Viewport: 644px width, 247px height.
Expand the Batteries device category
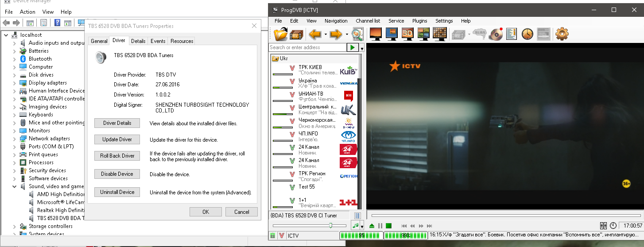(x=14, y=51)
